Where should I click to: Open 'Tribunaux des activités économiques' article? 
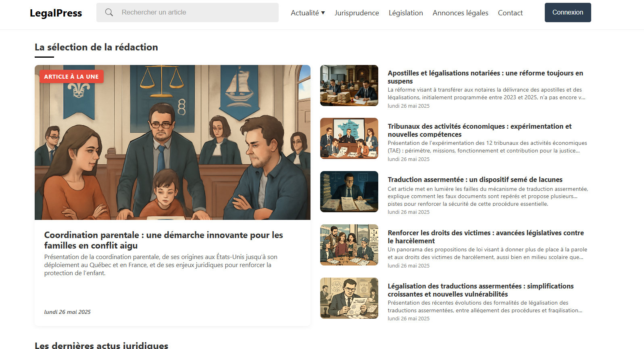(480, 130)
